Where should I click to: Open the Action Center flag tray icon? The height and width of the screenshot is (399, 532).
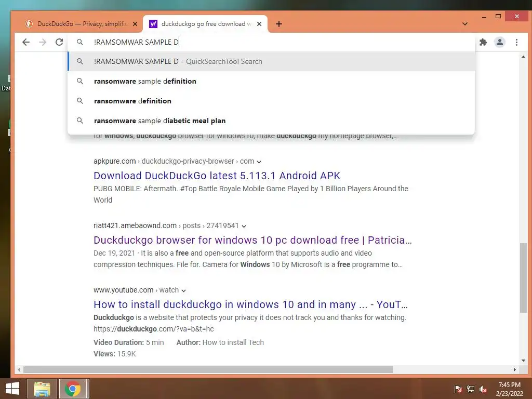[458, 389]
